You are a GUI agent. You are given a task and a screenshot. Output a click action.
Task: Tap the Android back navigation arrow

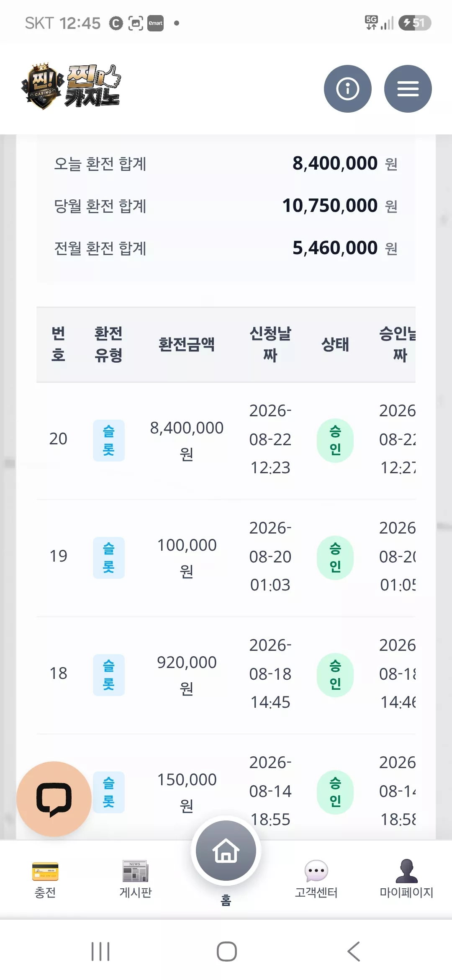click(354, 952)
